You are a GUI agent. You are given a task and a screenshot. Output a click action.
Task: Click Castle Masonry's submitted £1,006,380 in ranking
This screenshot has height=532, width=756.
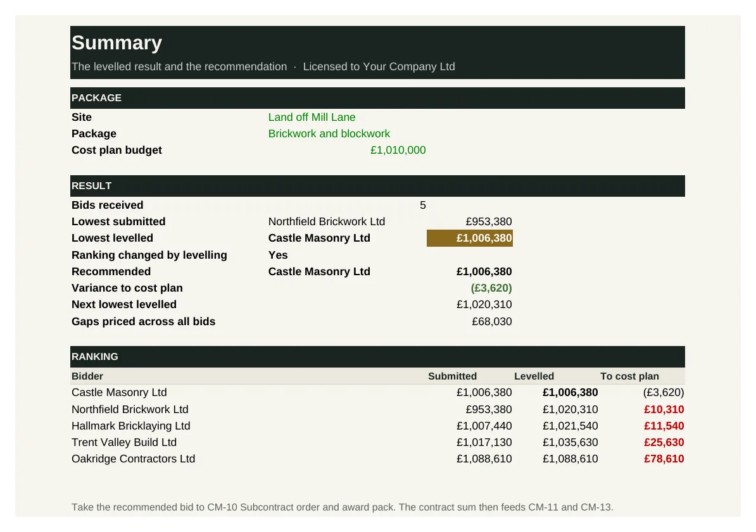(x=484, y=392)
